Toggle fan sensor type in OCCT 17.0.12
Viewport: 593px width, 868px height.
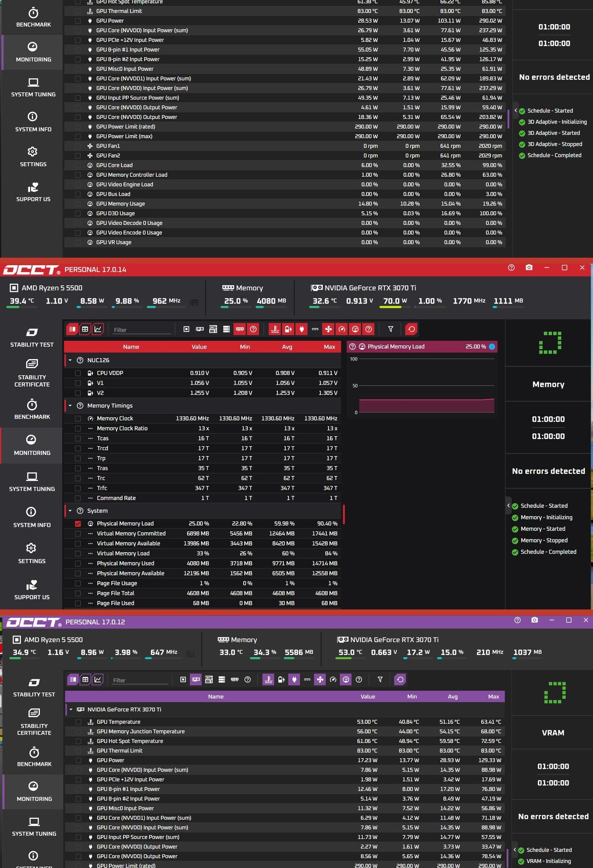320,680
